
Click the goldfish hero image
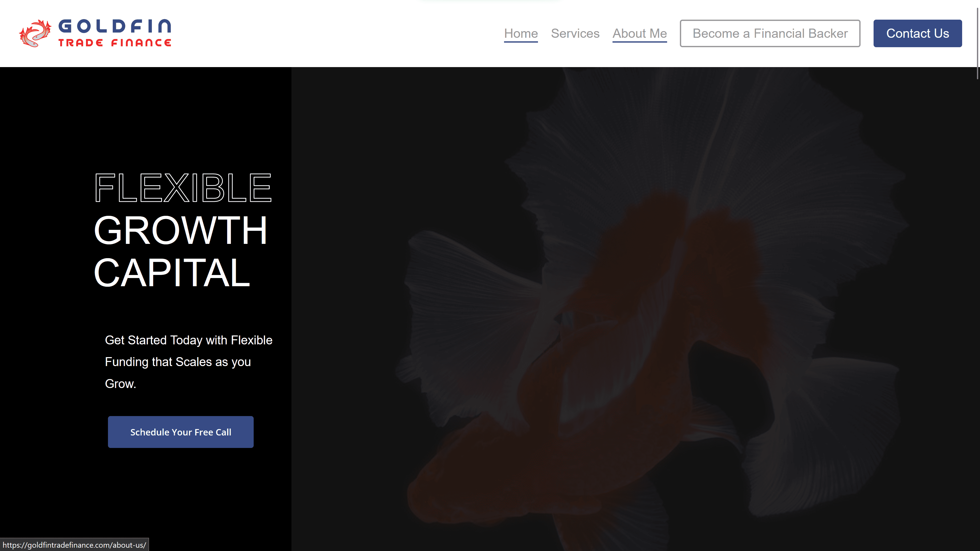[x=635, y=309]
